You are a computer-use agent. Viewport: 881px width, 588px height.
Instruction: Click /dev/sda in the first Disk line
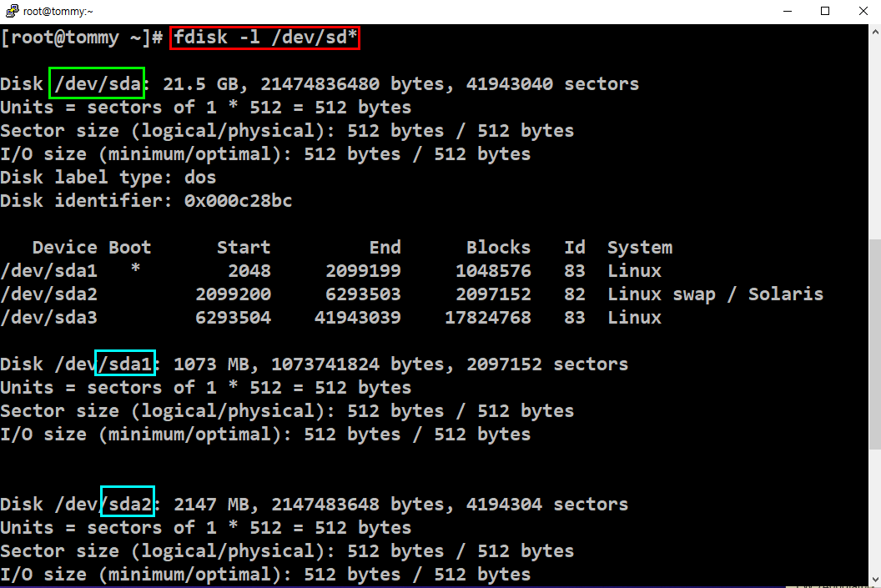click(x=98, y=83)
